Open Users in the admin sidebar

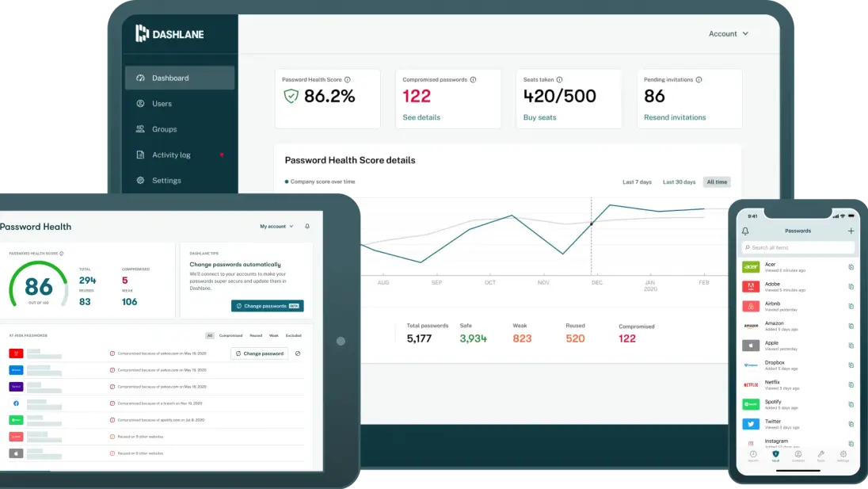pos(161,103)
